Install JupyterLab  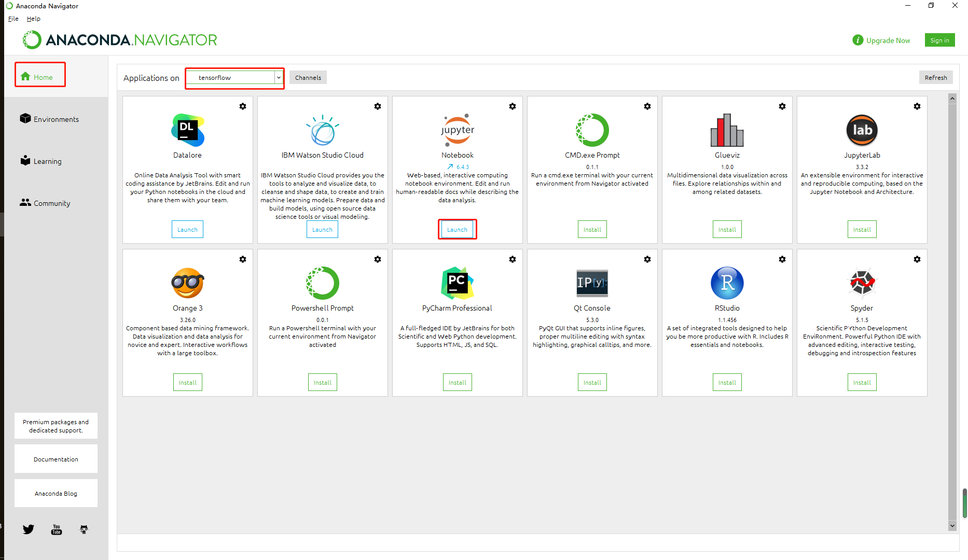pyautogui.click(x=862, y=230)
